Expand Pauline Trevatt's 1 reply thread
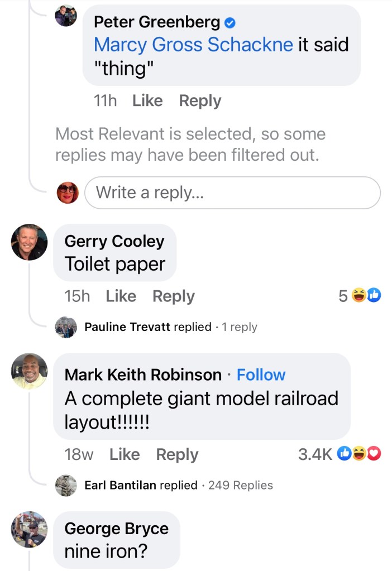This screenshot has height=571, width=392. pos(240,327)
